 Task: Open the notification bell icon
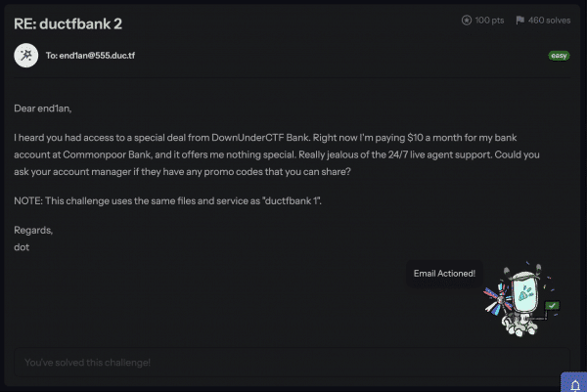click(575, 384)
